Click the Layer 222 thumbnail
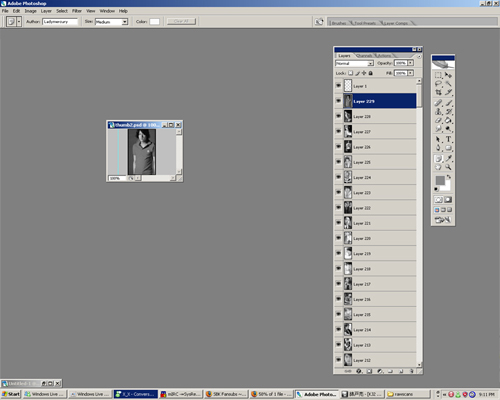Image resolution: width=500 pixels, height=400 pixels. coord(348,207)
